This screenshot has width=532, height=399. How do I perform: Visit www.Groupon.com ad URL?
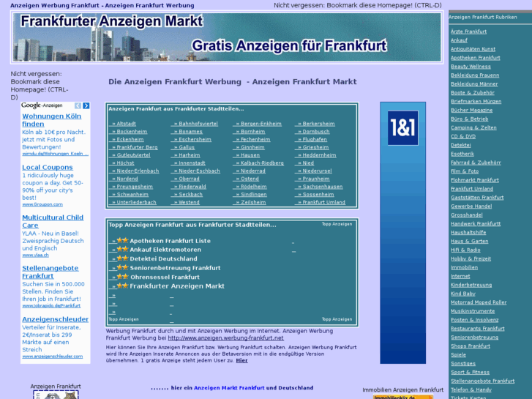click(42, 204)
